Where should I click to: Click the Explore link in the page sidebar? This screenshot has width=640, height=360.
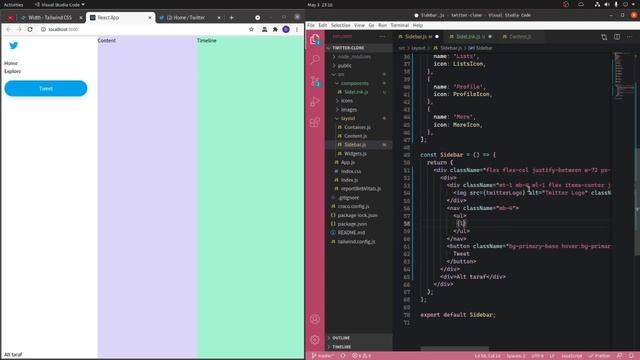click(12, 71)
